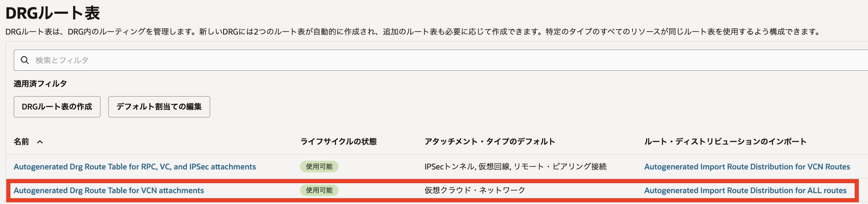This screenshot has width=868, height=204.
Task: Click the 使用可能 badge in the RPC row
Action: pos(319,167)
